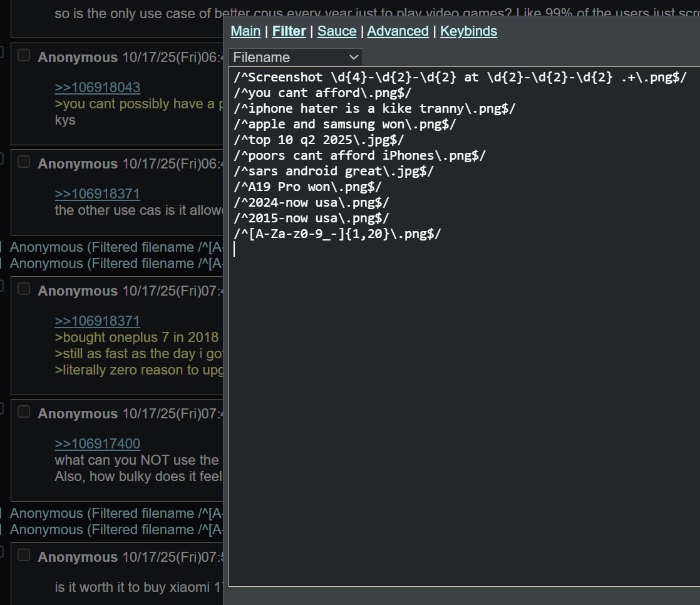Click the '2024-now usa' filter line

[x=311, y=202]
